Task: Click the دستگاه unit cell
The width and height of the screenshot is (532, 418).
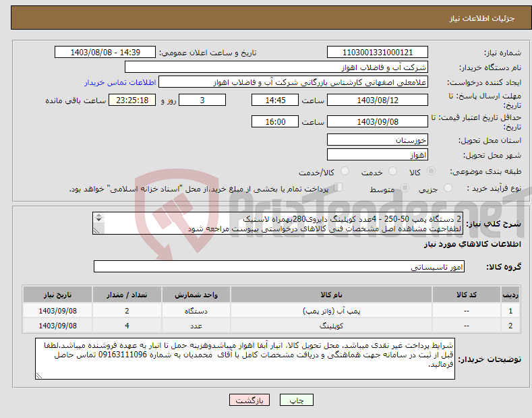Action: (196, 311)
